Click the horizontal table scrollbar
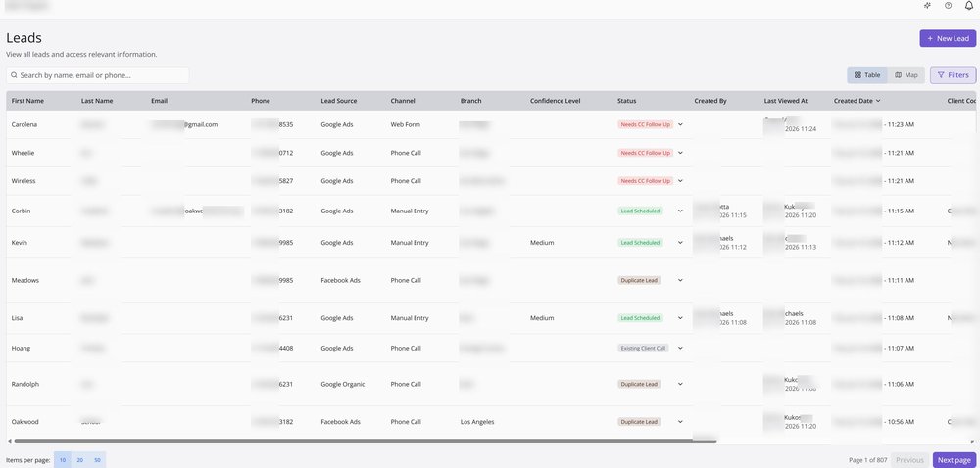The image size is (980, 468). click(365, 441)
